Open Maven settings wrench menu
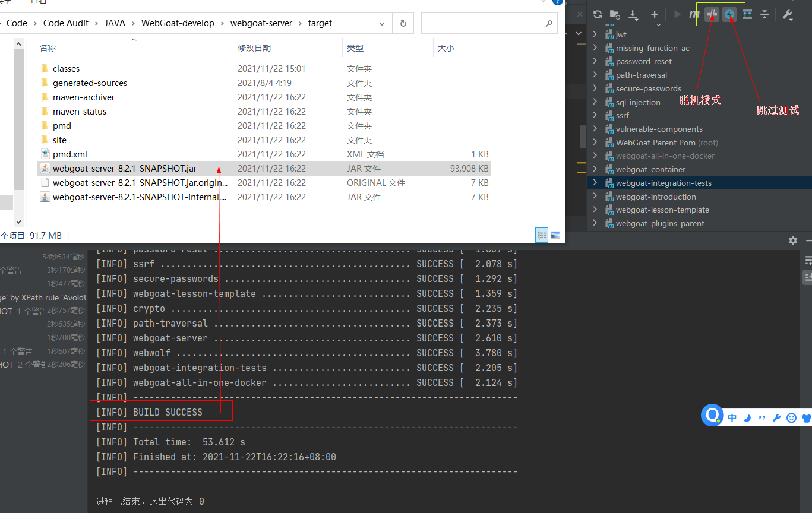 pyautogui.click(x=788, y=14)
